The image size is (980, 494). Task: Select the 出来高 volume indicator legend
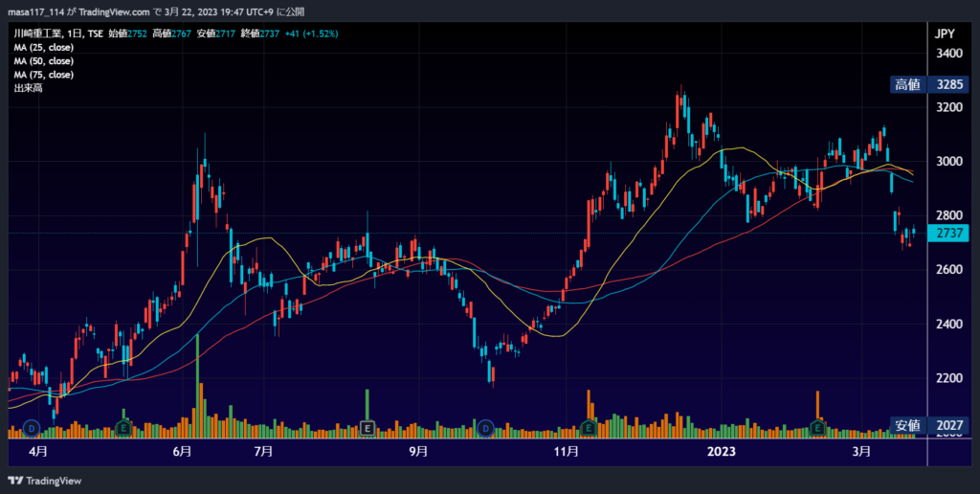point(28,88)
